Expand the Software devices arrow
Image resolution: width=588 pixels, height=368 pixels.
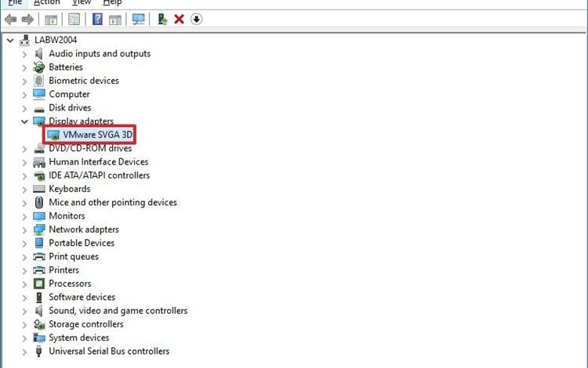coord(24,298)
